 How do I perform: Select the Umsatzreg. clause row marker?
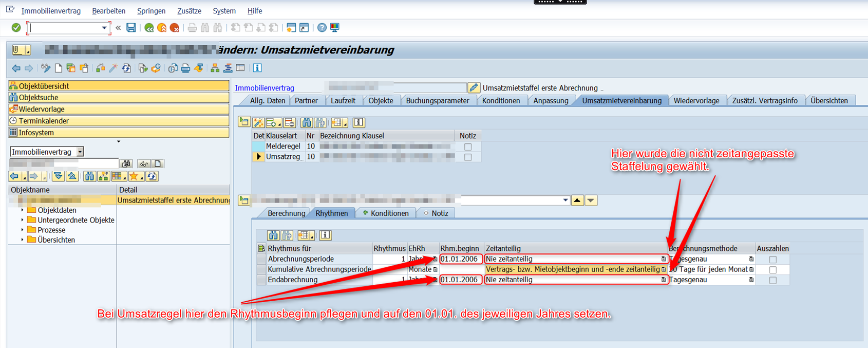point(258,157)
